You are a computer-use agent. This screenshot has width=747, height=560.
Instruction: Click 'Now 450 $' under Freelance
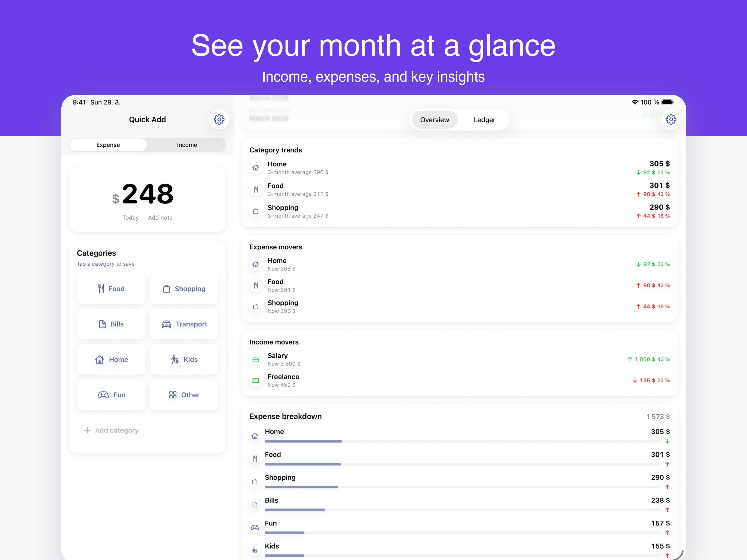pos(281,385)
